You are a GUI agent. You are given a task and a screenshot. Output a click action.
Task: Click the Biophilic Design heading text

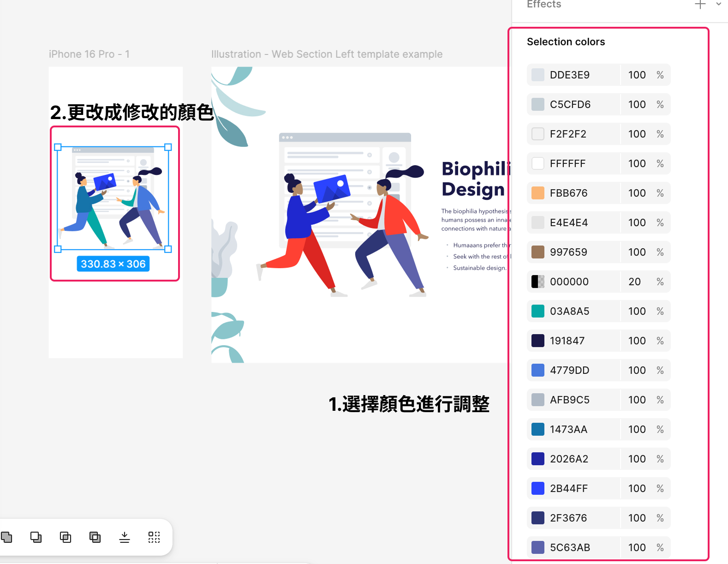(x=474, y=179)
